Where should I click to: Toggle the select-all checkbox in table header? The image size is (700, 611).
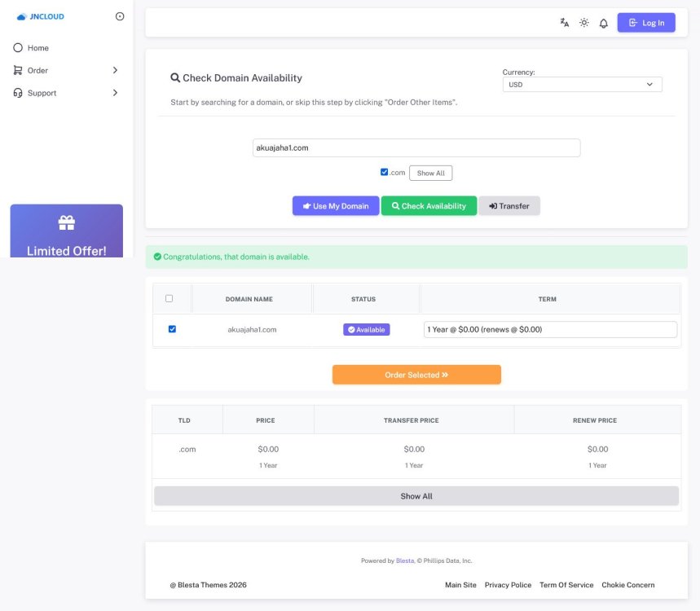click(x=169, y=298)
